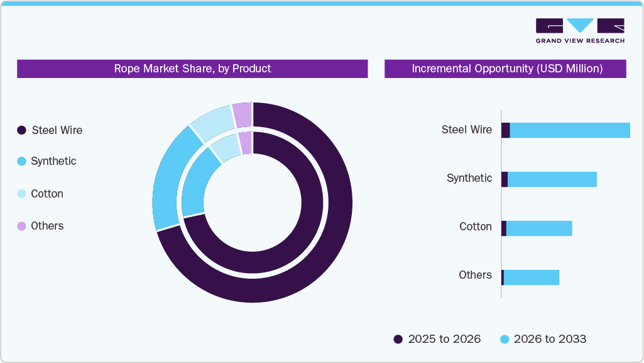
Task: Click the Others bar label
Action: pyautogui.click(x=476, y=275)
